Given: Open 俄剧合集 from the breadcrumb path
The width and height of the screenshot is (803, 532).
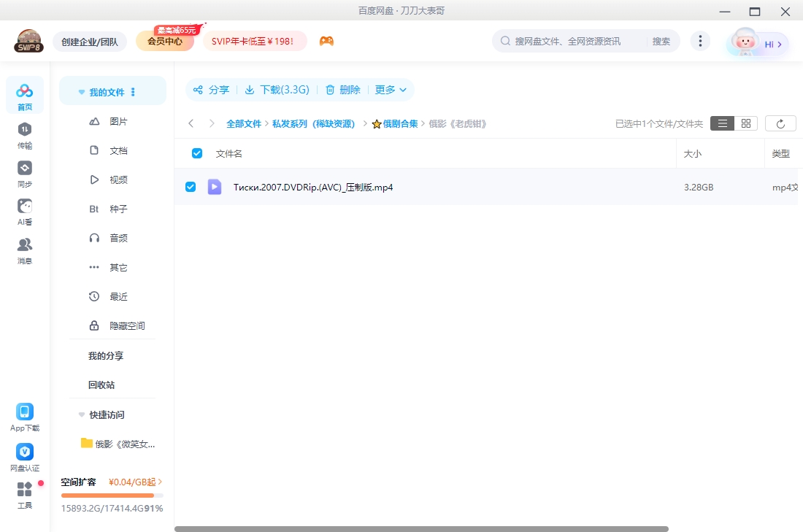Looking at the screenshot, I should click(x=399, y=123).
